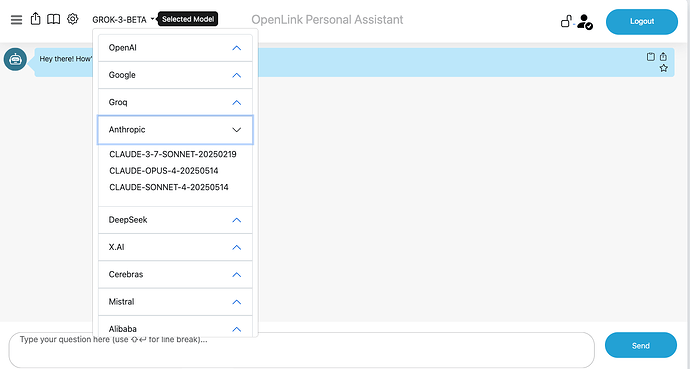Click the Logout button

click(x=642, y=22)
